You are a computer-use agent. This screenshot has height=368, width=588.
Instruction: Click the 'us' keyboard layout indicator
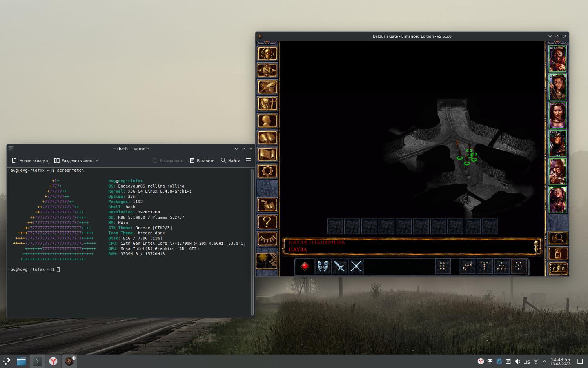(526, 361)
